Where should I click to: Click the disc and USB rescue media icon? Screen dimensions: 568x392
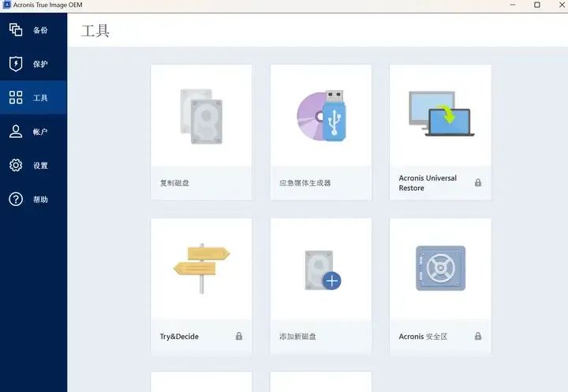coord(321,116)
